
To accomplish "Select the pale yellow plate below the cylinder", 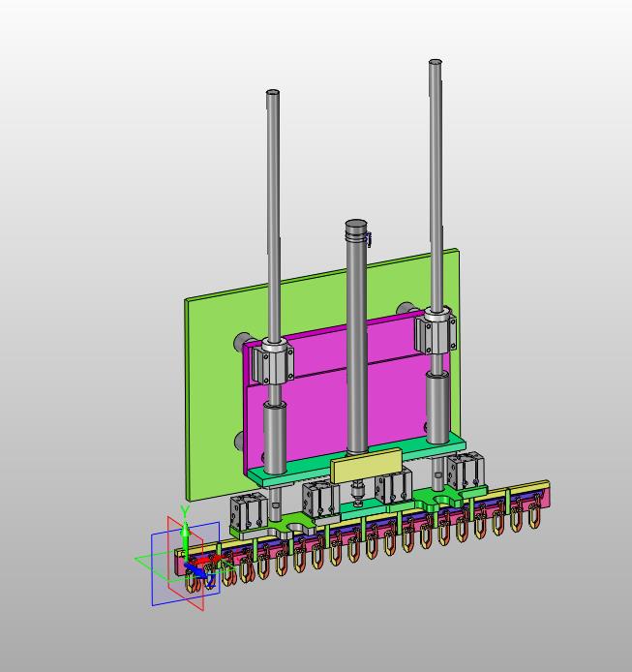I will click(367, 466).
